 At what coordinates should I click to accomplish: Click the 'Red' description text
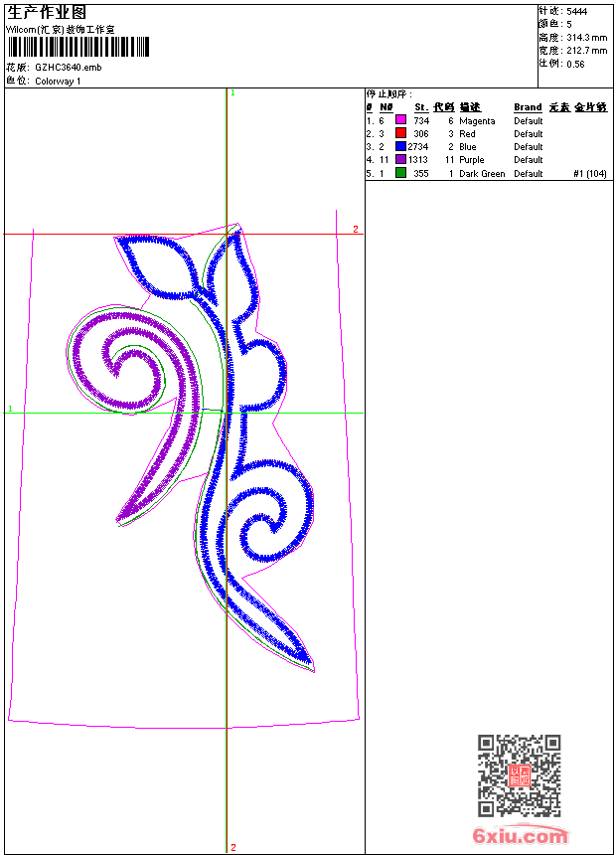point(467,134)
